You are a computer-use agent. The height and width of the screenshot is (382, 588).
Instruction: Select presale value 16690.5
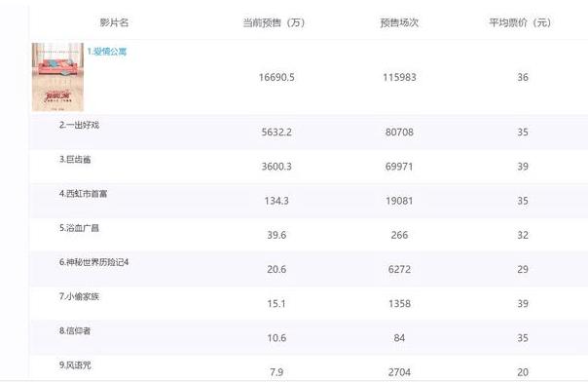pos(276,77)
